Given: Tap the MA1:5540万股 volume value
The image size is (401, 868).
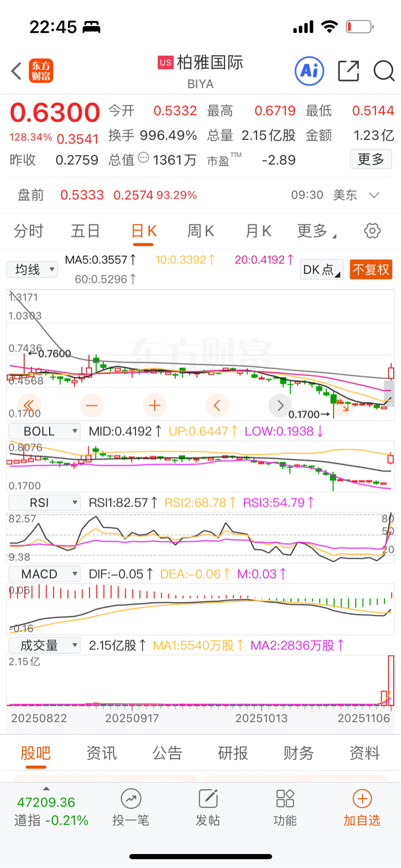Looking at the screenshot, I should 198,646.
